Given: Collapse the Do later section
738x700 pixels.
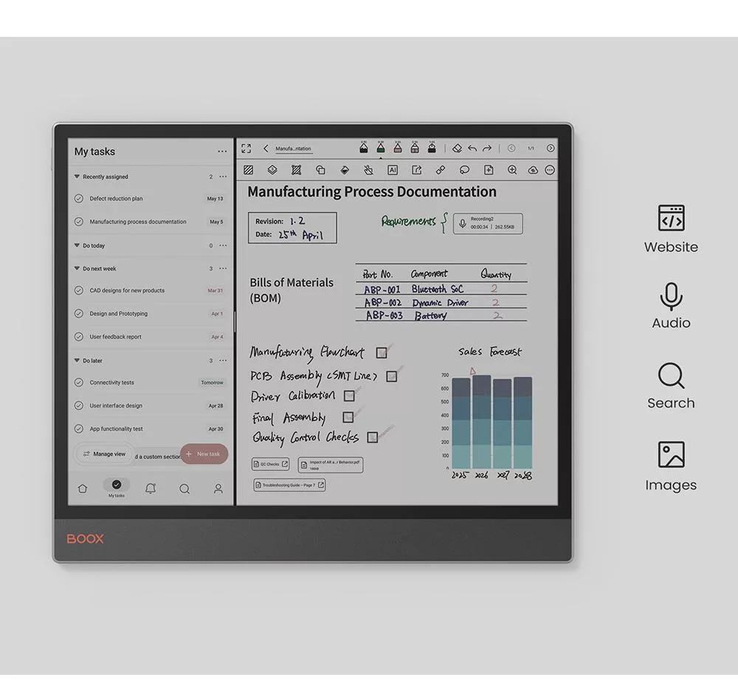Looking at the screenshot, I should click(77, 361).
